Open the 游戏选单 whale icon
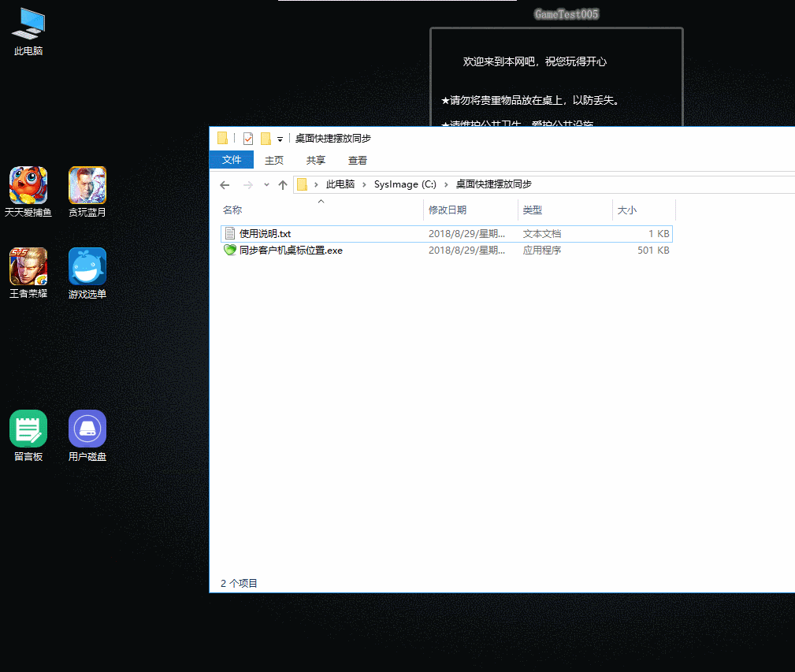Screen dimensions: 795x672 (x=87, y=273)
